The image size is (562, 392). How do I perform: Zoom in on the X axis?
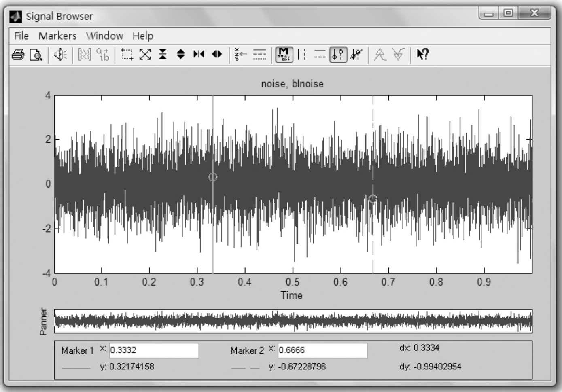tap(199, 54)
